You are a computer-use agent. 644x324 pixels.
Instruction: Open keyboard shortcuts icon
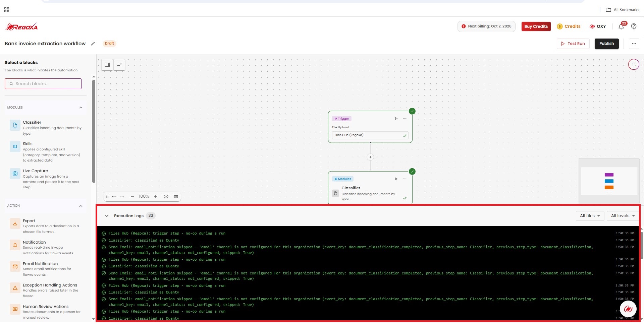tap(176, 197)
